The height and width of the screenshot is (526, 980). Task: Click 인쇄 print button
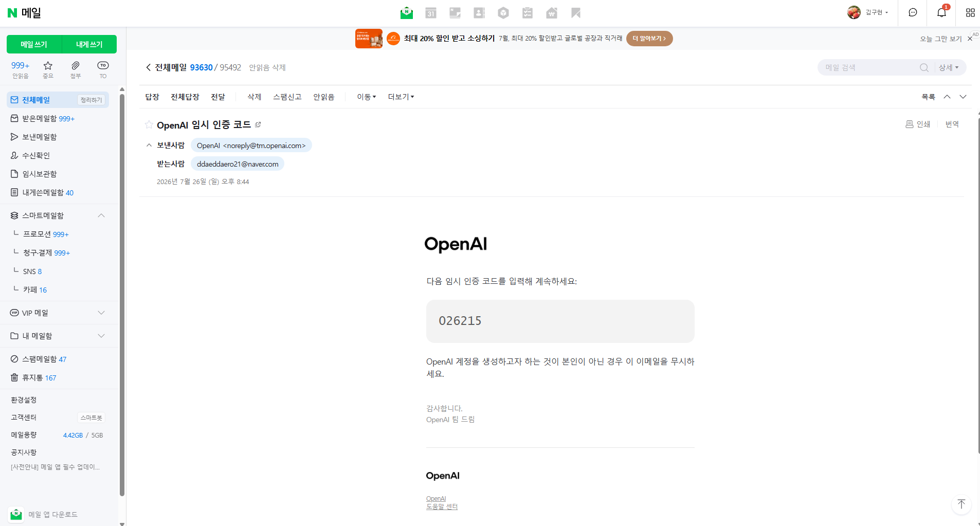point(918,124)
